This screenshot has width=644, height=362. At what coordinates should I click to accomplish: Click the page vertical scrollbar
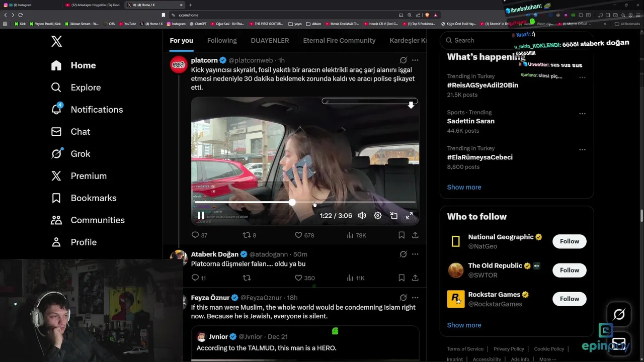coord(641,215)
